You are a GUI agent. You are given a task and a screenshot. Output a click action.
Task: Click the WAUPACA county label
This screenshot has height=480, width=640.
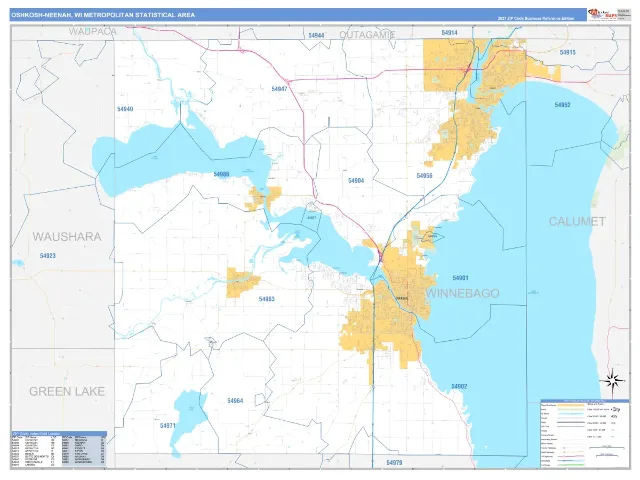click(x=93, y=31)
